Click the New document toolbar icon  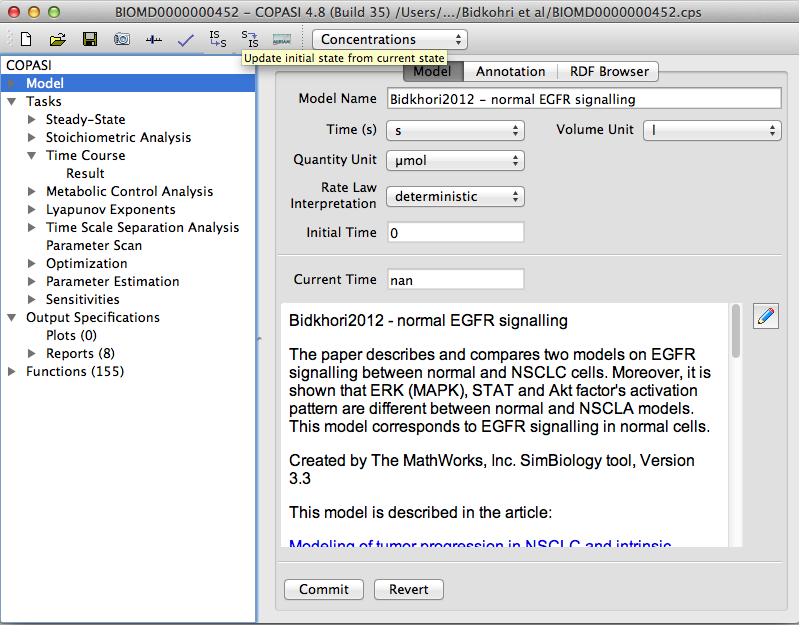tap(26, 40)
